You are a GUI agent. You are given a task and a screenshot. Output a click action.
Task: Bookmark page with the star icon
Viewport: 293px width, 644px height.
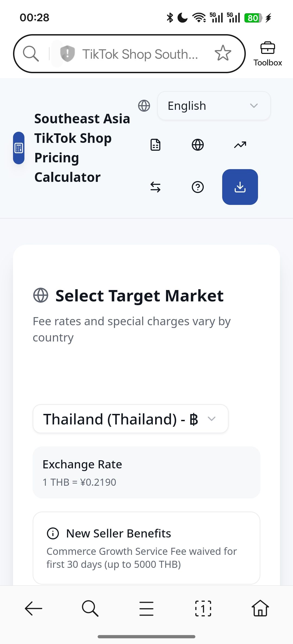[223, 53]
